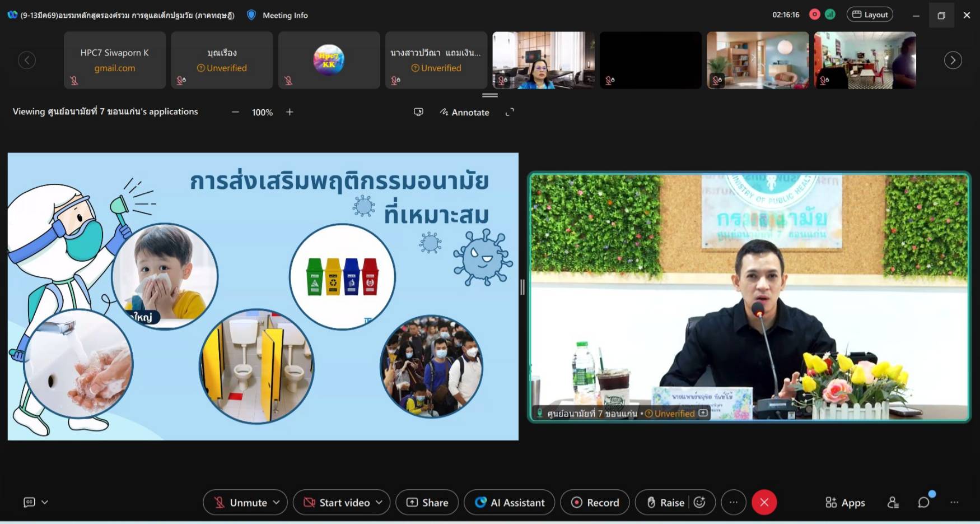Expand closed captions options chevron
This screenshot has width=980, height=524.
pos(45,502)
